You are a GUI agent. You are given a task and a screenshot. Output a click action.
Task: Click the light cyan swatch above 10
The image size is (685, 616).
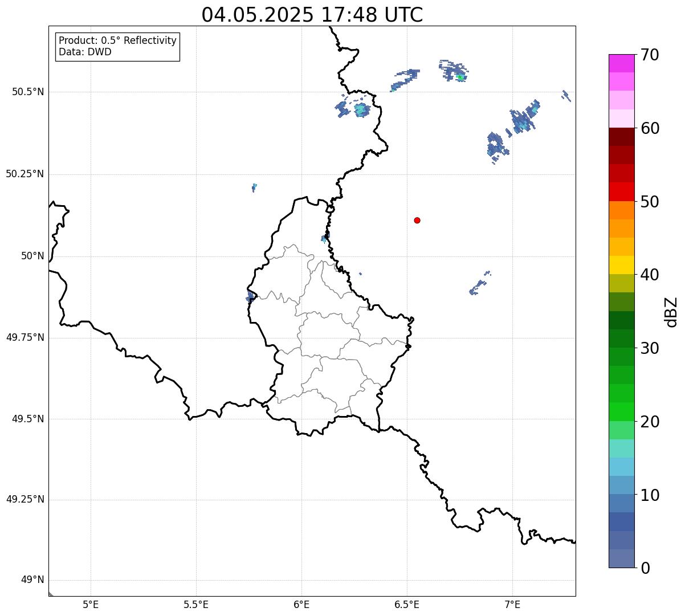pos(622,467)
